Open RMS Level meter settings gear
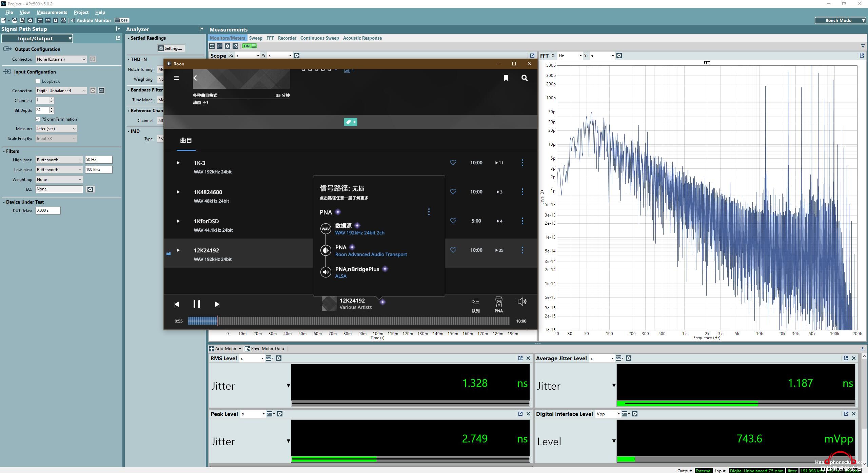868x473 pixels. coord(279,358)
